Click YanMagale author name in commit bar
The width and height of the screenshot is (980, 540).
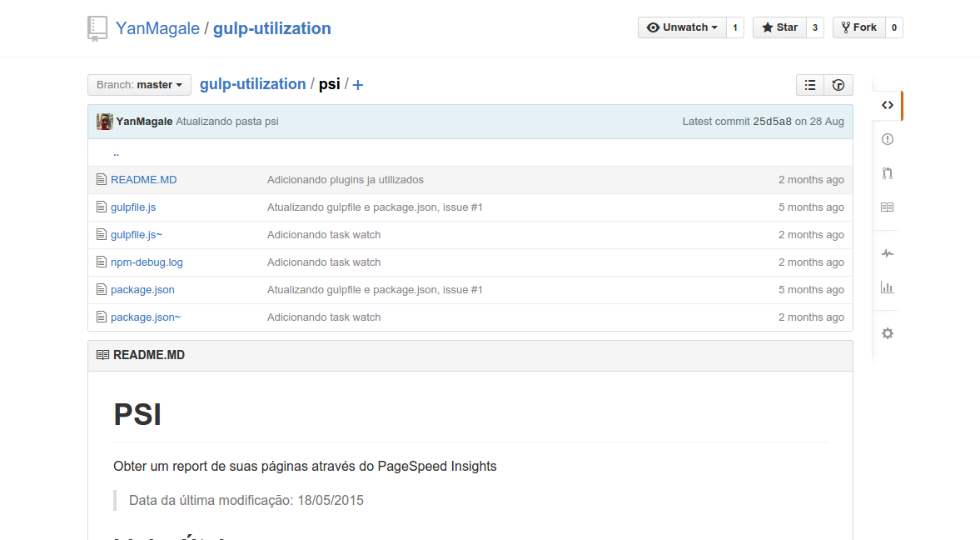click(x=144, y=122)
